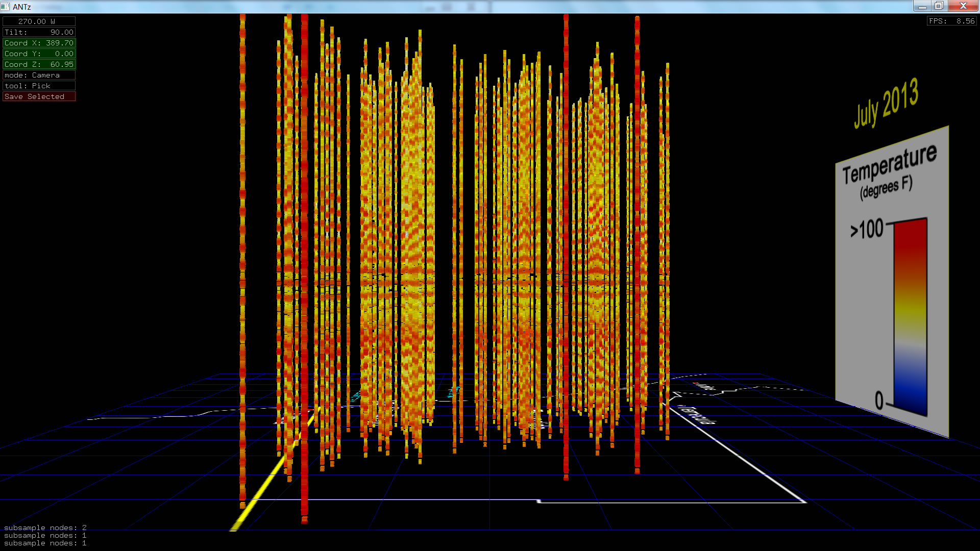Click the Save Selected button
The image size is (980, 551).
(39, 96)
